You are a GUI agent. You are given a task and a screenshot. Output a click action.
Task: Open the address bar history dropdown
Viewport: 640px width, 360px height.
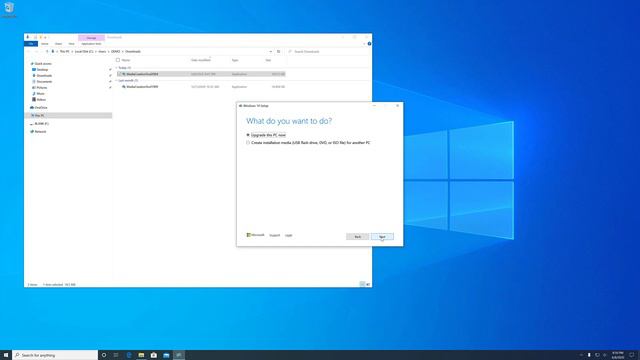coord(270,51)
